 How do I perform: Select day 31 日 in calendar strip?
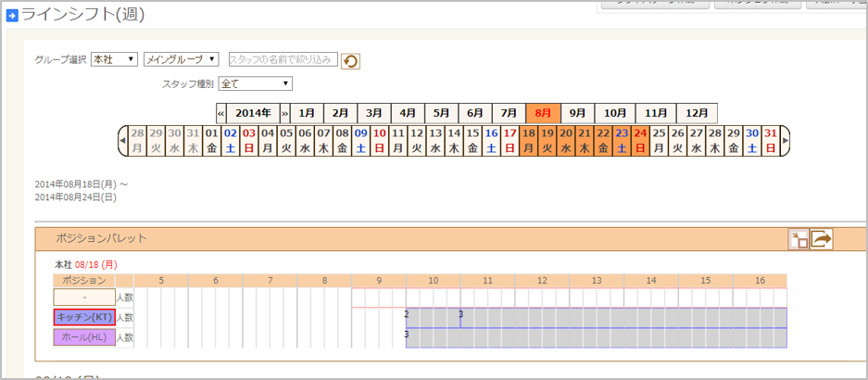click(x=771, y=141)
